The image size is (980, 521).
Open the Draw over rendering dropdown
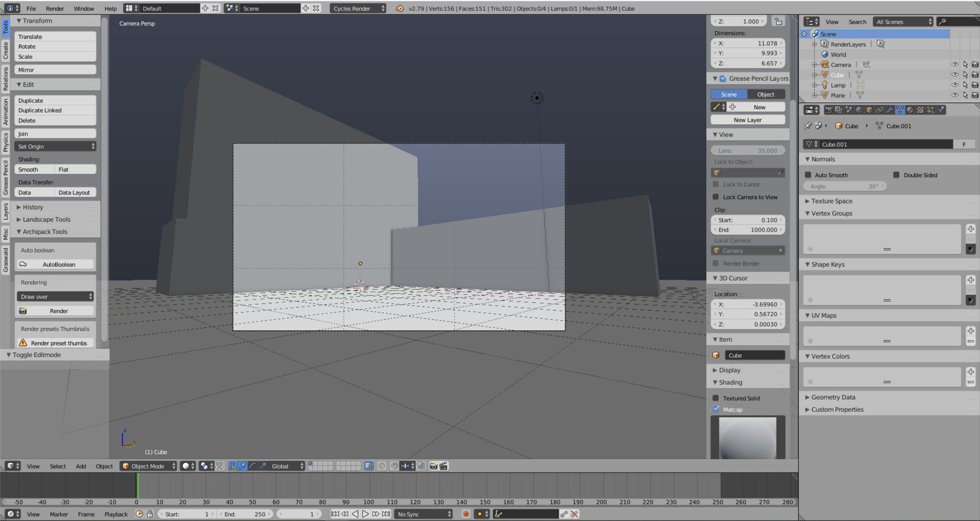tap(55, 297)
